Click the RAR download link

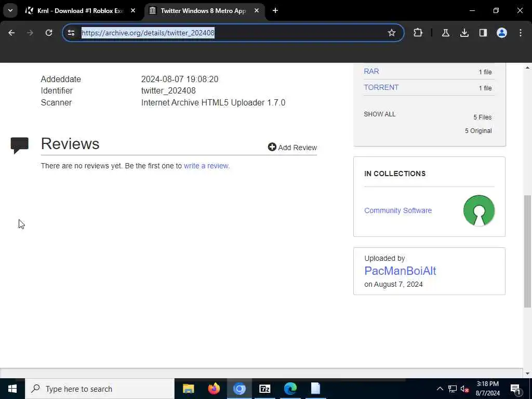pyautogui.click(x=371, y=71)
